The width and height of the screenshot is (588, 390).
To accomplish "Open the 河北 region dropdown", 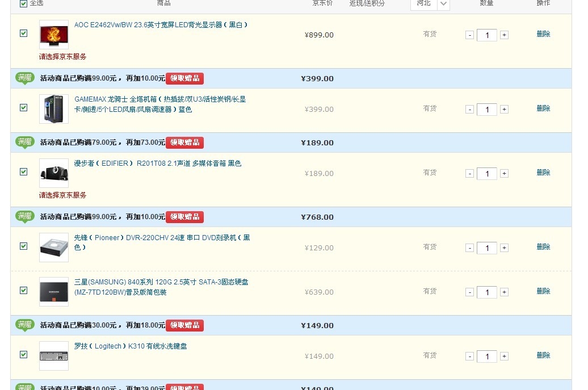I will pos(430,4).
